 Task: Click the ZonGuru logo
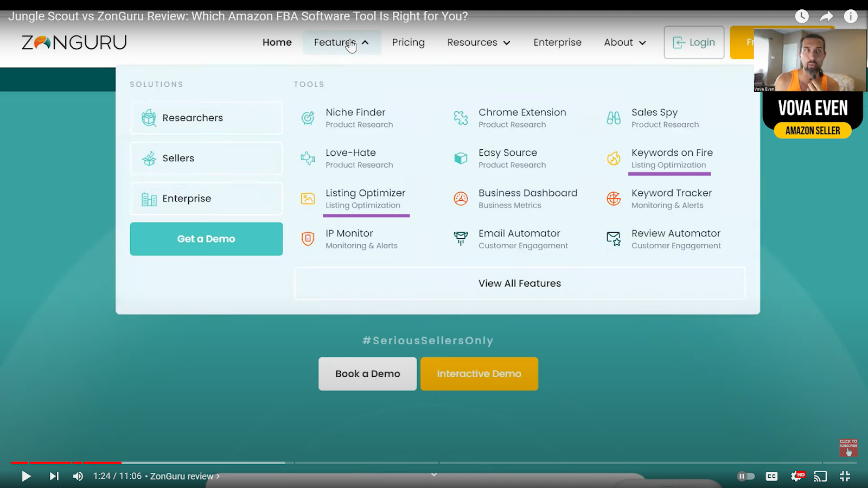pos(74,42)
